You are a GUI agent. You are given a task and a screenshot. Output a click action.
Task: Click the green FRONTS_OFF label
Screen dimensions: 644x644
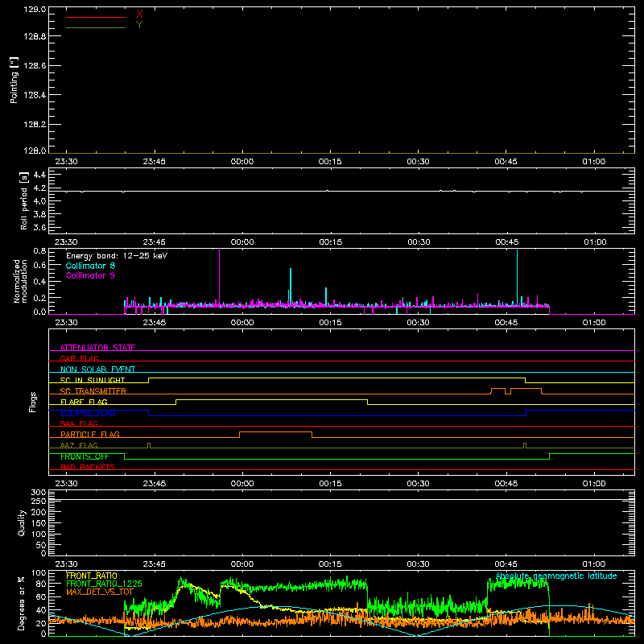[x=85, y=456]
